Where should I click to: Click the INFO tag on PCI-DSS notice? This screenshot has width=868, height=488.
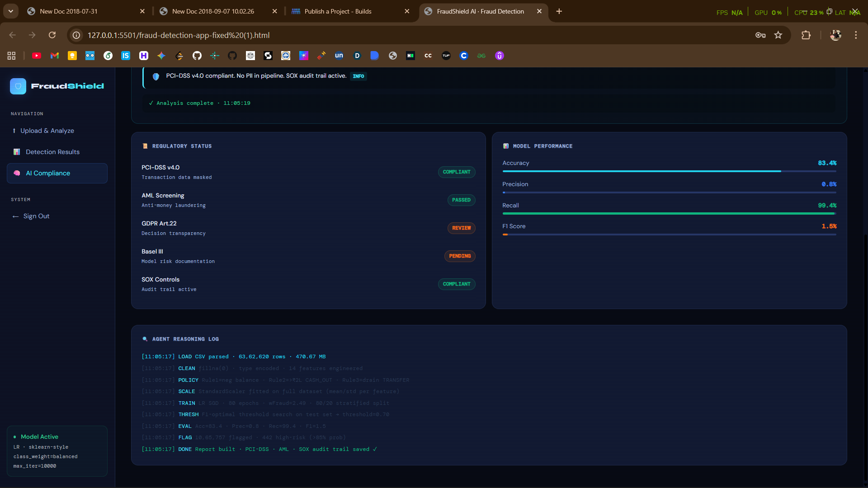pos(359,76)
